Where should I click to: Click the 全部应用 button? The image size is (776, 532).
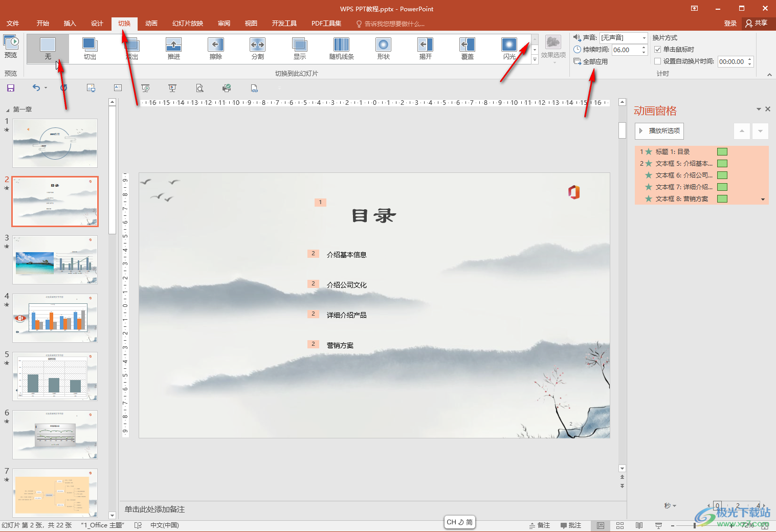click(x=591, y=61)
